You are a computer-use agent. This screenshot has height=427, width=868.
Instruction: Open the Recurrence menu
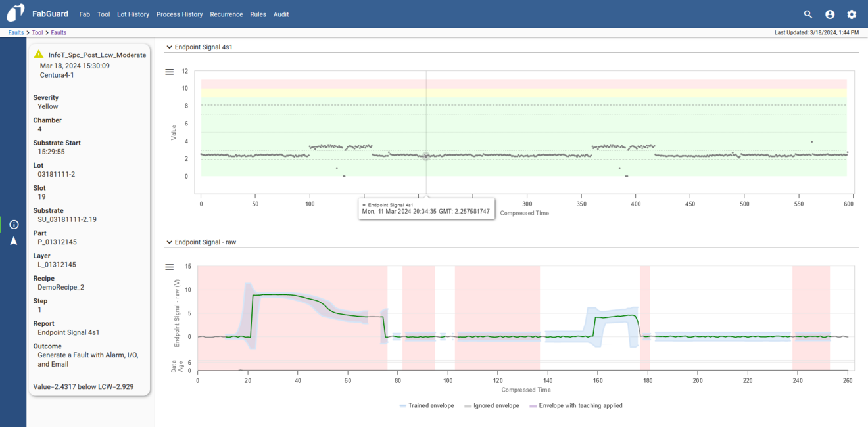click(226, 14)
